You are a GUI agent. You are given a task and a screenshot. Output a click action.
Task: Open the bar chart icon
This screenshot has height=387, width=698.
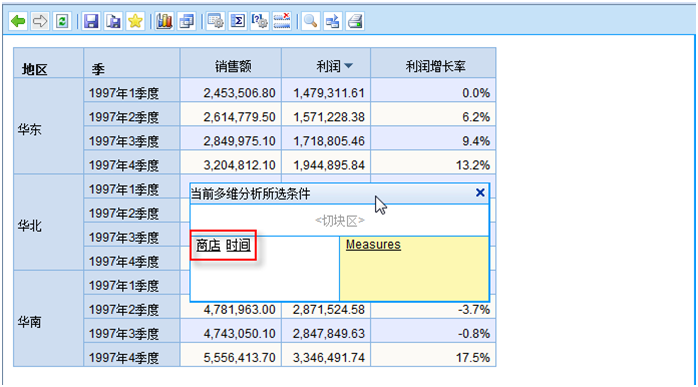(x=164, y=21)
